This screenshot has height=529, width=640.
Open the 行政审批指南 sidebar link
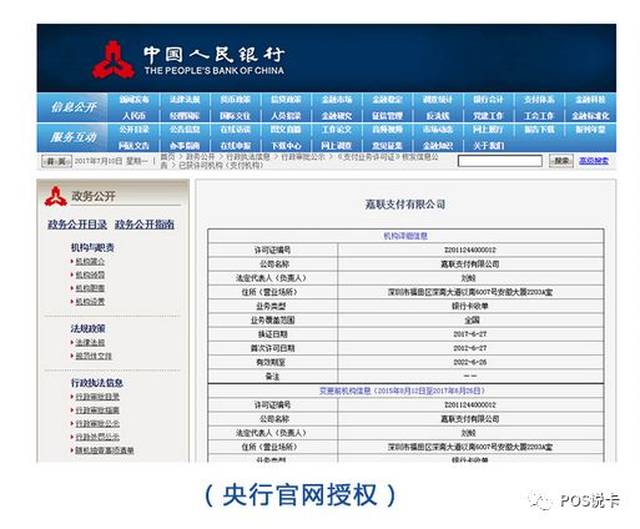pyautogui.click(x=97, y=410)
